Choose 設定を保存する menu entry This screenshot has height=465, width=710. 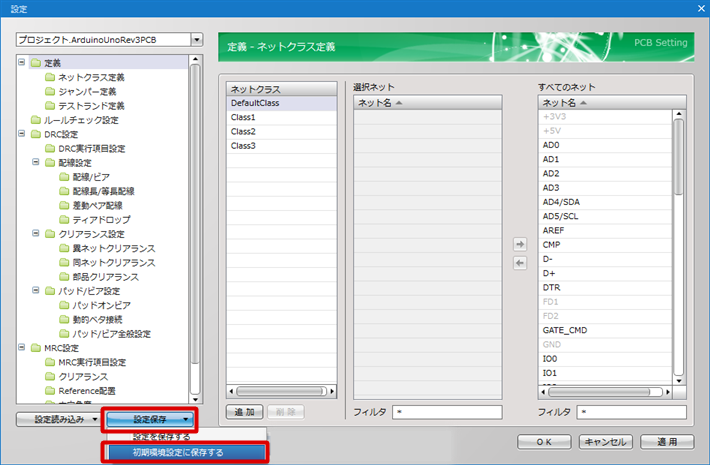(186, 436)
